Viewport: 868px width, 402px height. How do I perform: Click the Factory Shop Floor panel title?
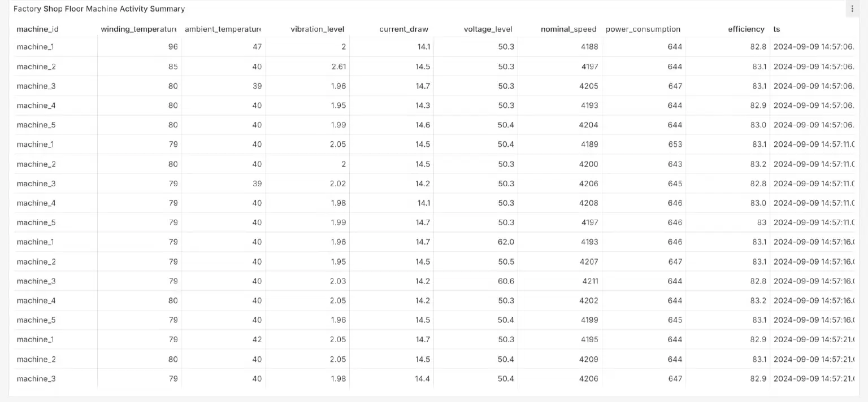coord(99,9)
